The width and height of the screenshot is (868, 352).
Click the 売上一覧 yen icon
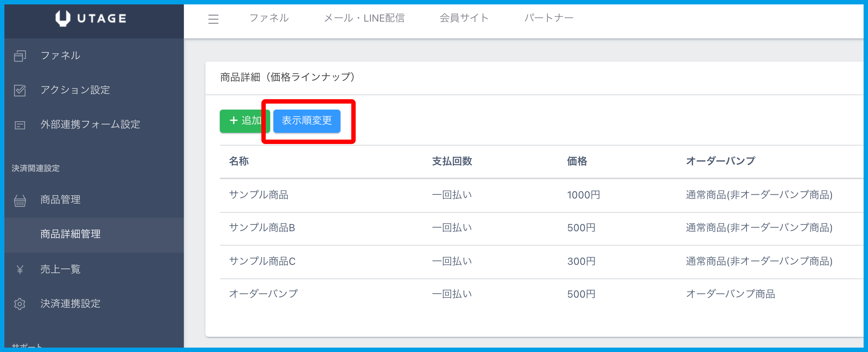[x=20, y=270]
